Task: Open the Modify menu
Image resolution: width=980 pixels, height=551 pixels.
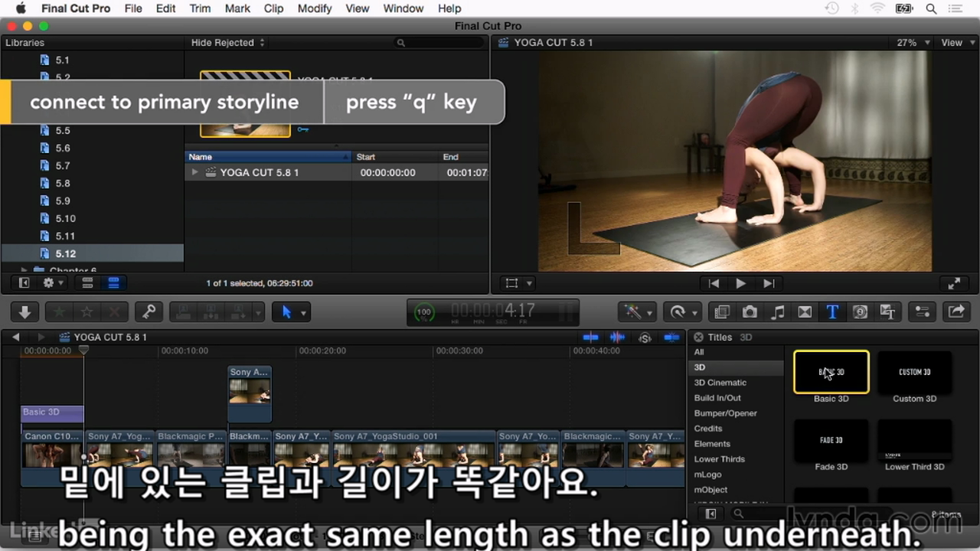Action: click(314, 8)
